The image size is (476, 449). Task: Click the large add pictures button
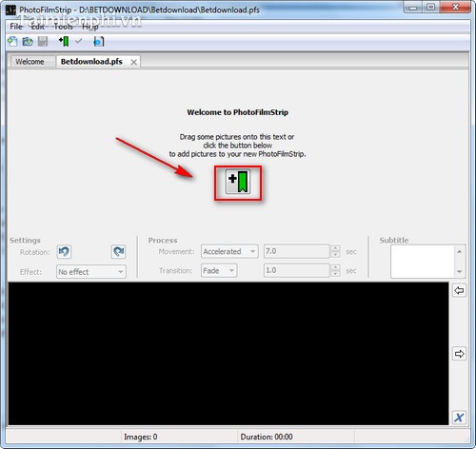click(238, 182)
